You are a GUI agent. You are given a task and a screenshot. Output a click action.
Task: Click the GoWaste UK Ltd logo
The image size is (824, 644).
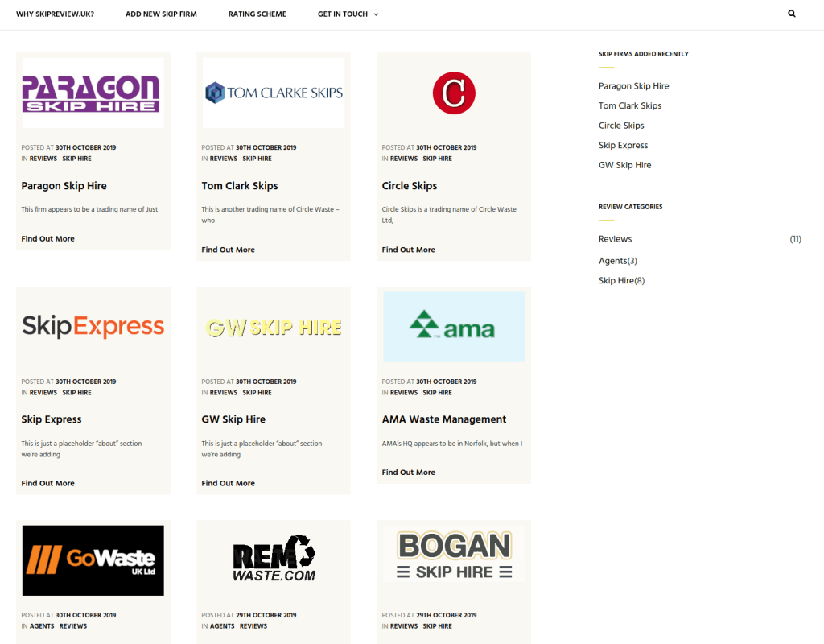93,560
